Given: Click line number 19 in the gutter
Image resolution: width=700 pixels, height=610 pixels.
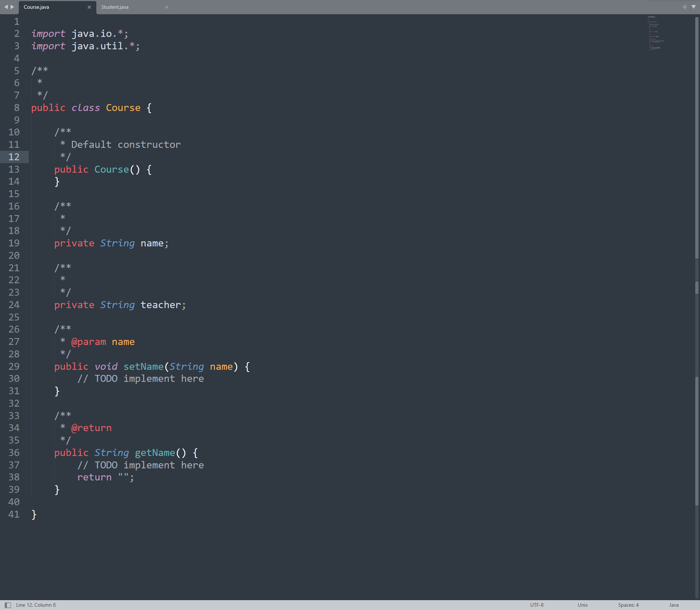Looking at the screenshot, I should coord(14,243).
